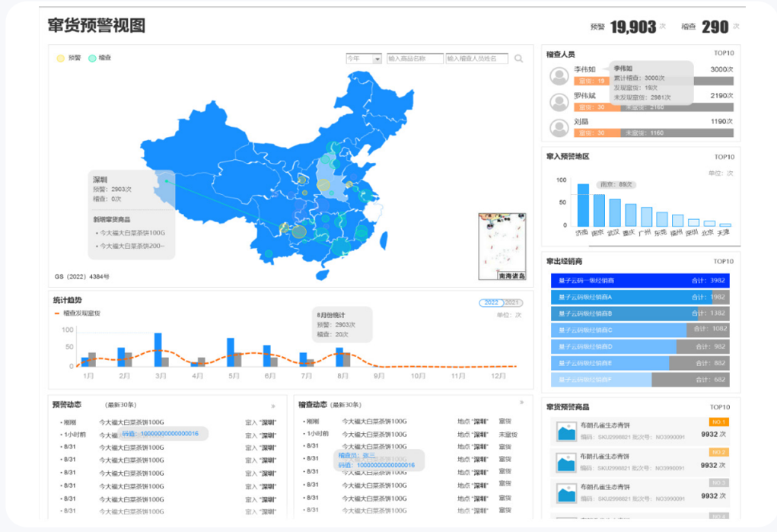Expand the 预警动态 list with chevron

click(273, 406)
